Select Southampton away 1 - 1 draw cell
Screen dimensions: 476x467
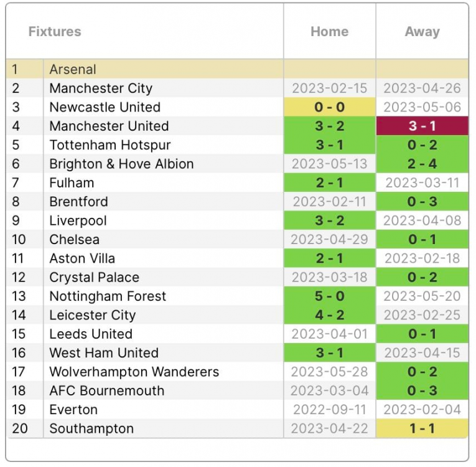(422, 428)
